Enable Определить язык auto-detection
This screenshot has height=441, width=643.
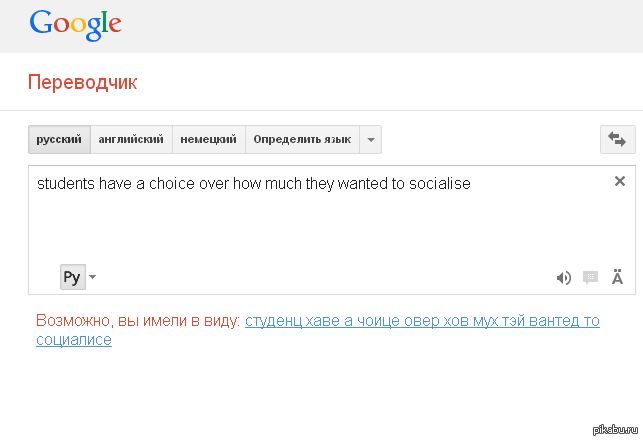pyautogui.click(x=302, y=140)
